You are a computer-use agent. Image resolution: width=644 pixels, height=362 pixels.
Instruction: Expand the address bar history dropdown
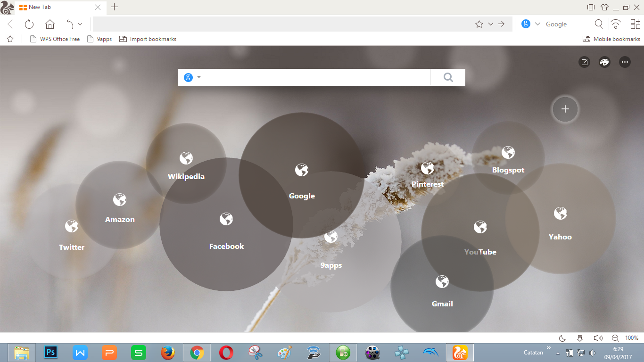(x=490, y=24)
